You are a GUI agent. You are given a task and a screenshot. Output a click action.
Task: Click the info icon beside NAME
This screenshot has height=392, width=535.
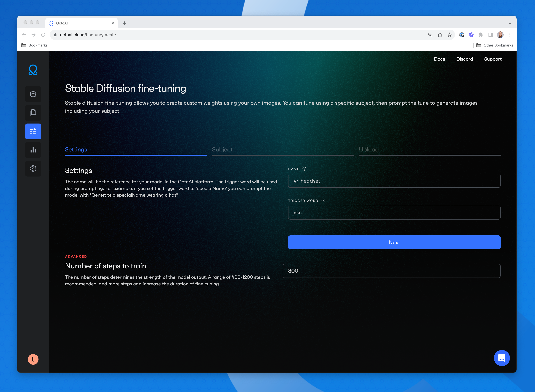click(x=304, y=169)
